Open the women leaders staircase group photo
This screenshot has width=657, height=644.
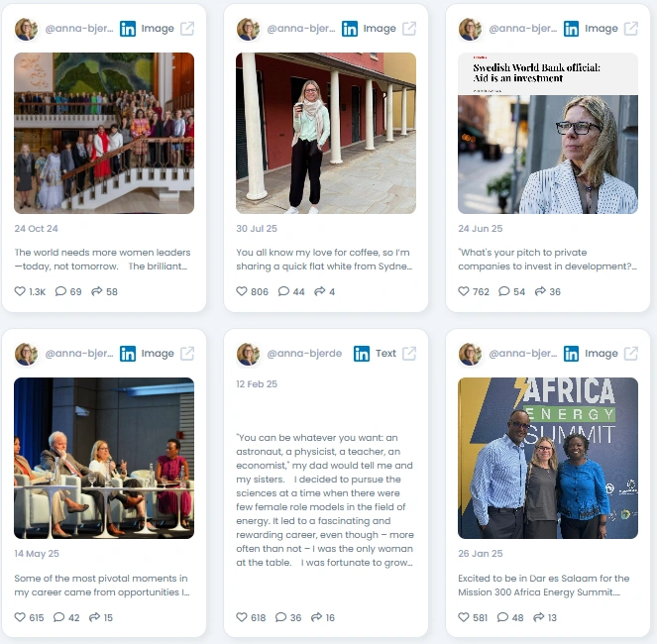(x=104, y=133)
